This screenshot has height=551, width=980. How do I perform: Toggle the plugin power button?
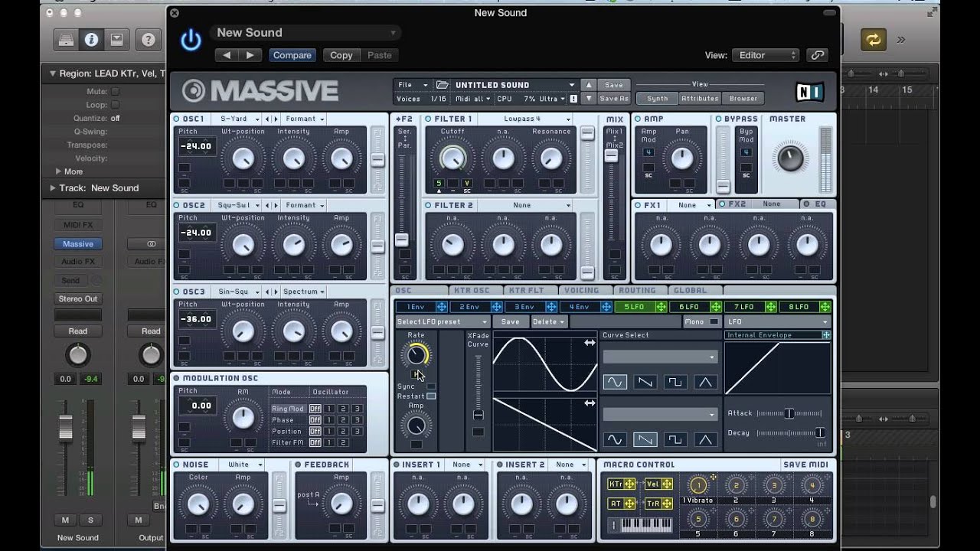pos(191,40)
